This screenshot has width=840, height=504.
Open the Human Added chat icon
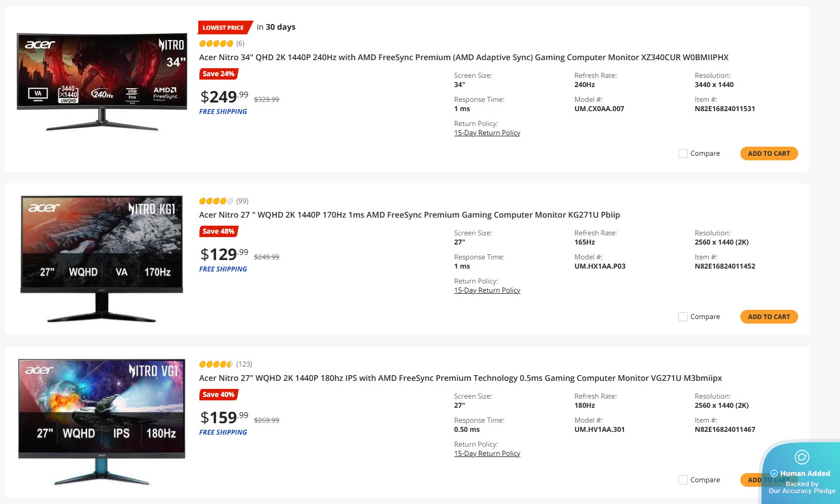802,456
